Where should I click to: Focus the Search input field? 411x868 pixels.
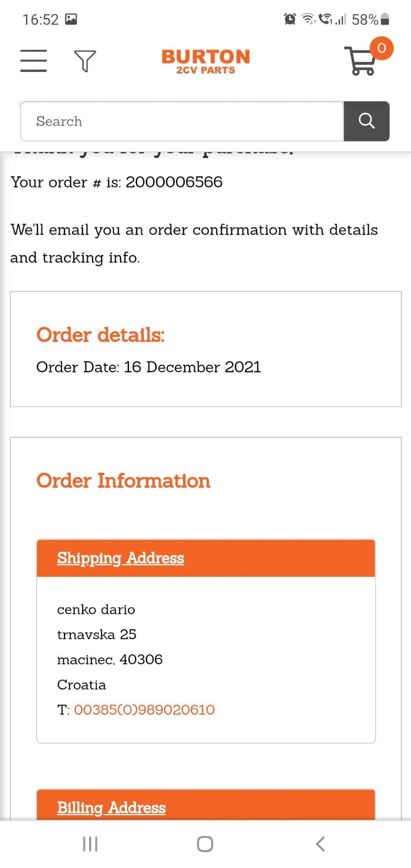[182, 122]
